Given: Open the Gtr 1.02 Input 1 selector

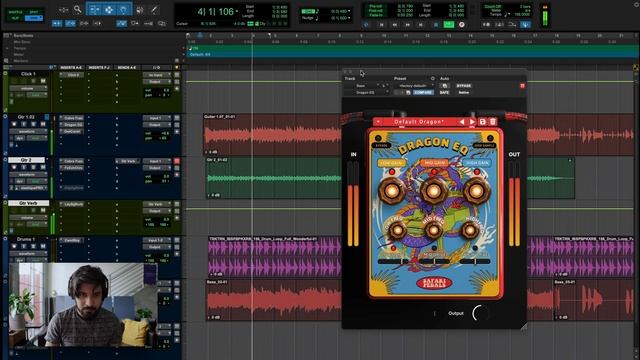Looking at the screenshot, I should (156, 118).
